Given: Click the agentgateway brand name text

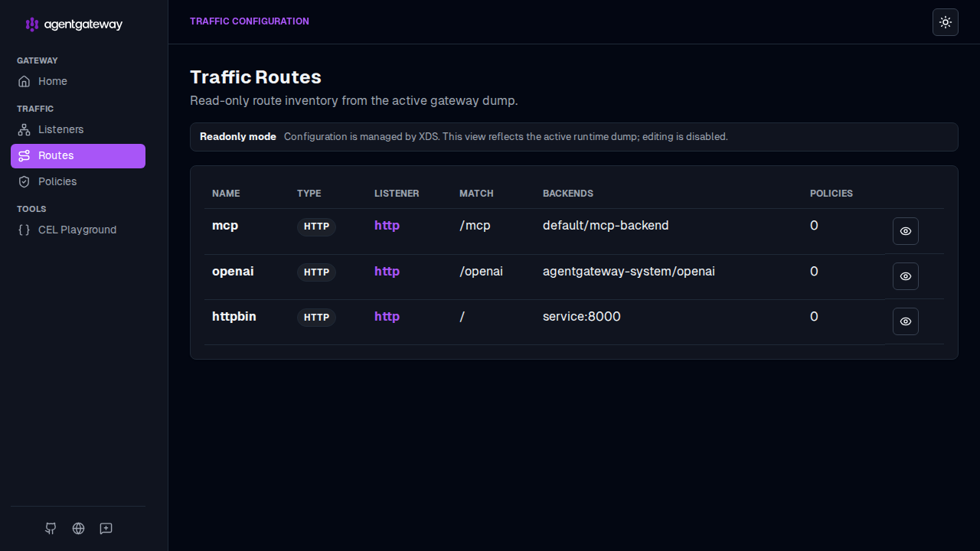Looking at the screenshot, I should [x=83, y=24].
